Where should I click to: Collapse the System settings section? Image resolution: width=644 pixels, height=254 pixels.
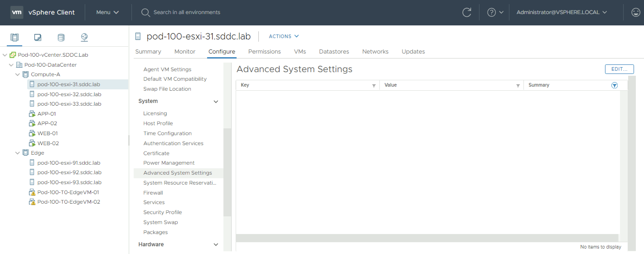216,101
